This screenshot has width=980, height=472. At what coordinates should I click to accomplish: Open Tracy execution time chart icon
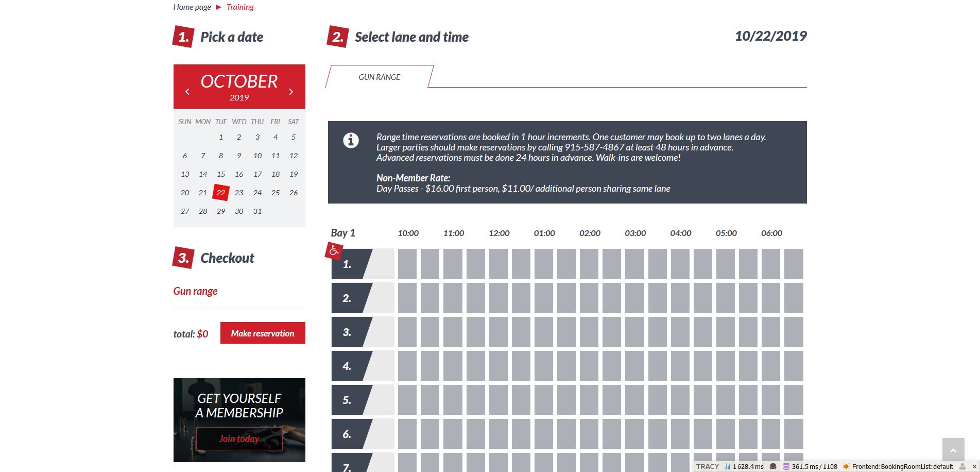point(728,466)
